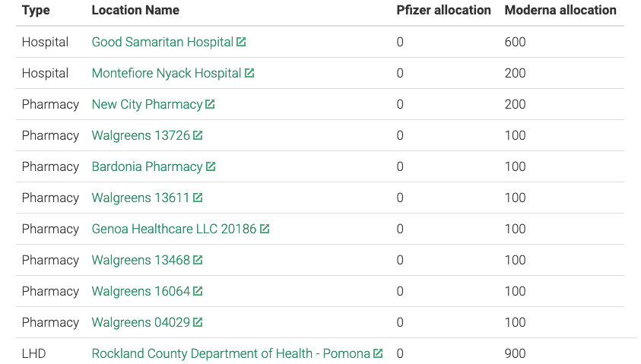Open the Montefiore Nyack Hospital link
Image resolution: width=641 pixels, height=364 pixels.
pyautogui.click(x=167, y=74)
